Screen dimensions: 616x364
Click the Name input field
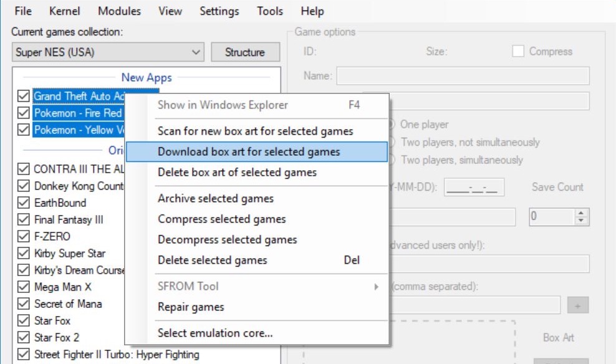point(463,75)
